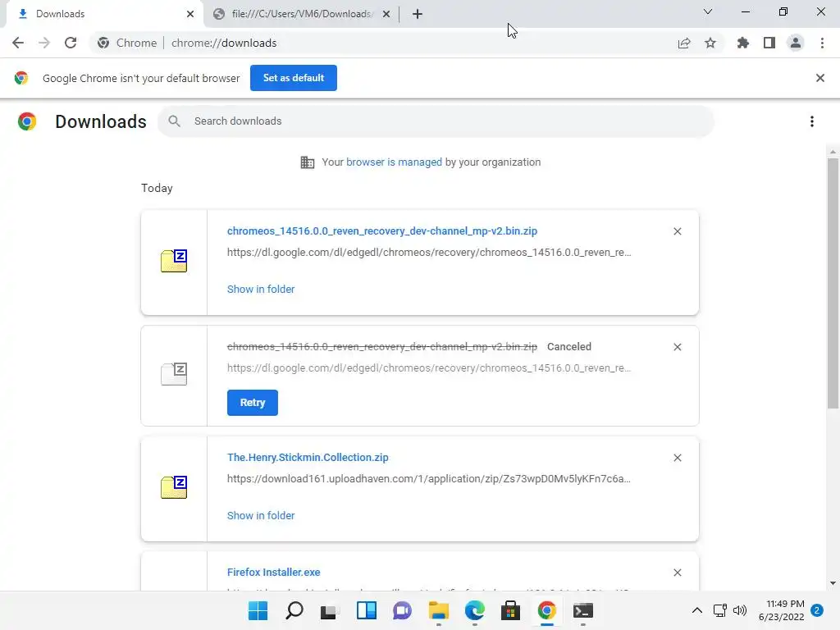840x630 pixels.
Task: Click the scrollbar down arrow
Action: click(833, 583)
